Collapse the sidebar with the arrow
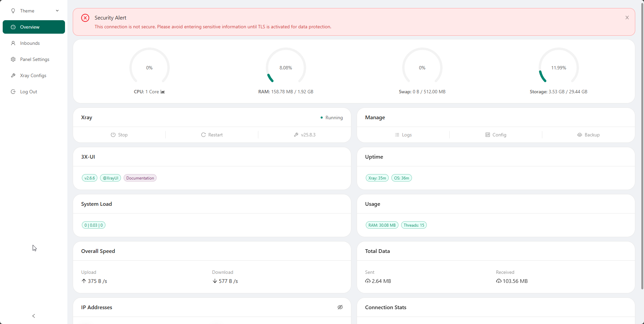Screen dimensions: 644x324 [34, 316]
